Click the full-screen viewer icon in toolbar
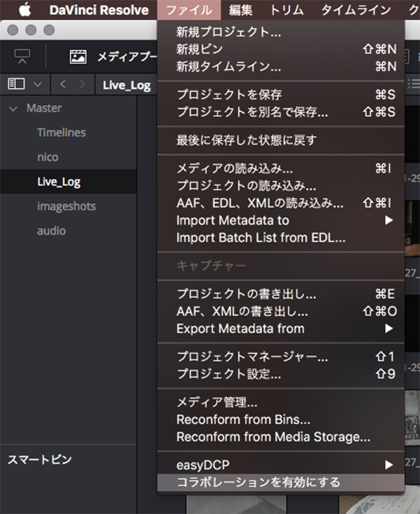Image resolution: width=420 pixels, height=514 pixels. point(23,57)
